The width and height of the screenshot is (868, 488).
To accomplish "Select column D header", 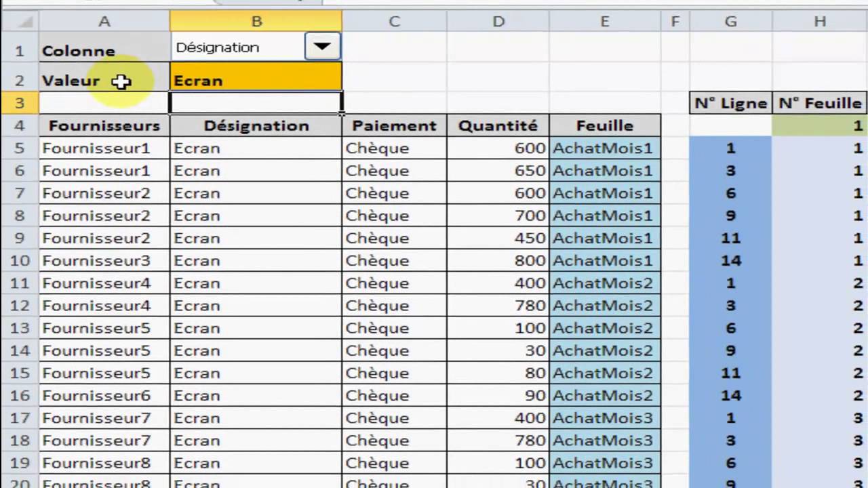I will click(498, 22).
